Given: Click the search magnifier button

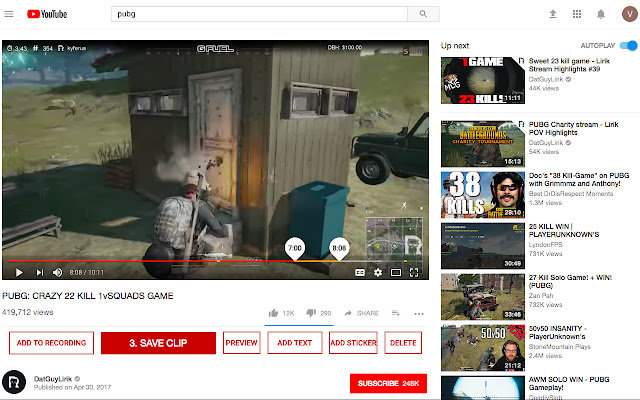Looking at the screenshot, I should tap(423, 14).
